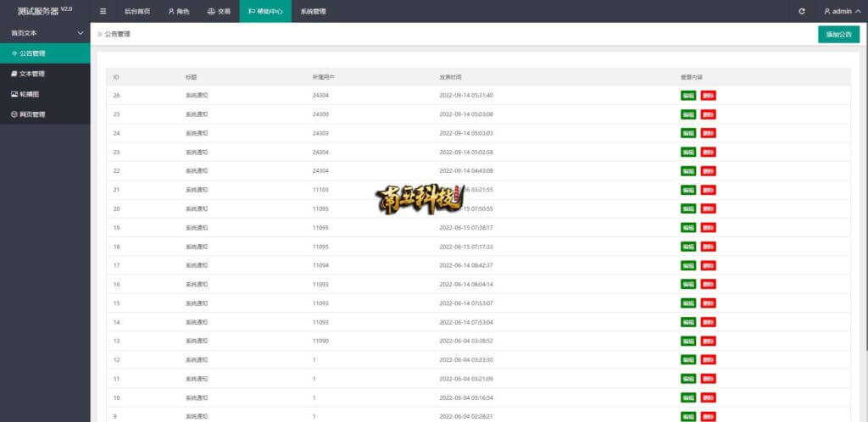Edit announcement with ID 14

click(x=688, y=322)
